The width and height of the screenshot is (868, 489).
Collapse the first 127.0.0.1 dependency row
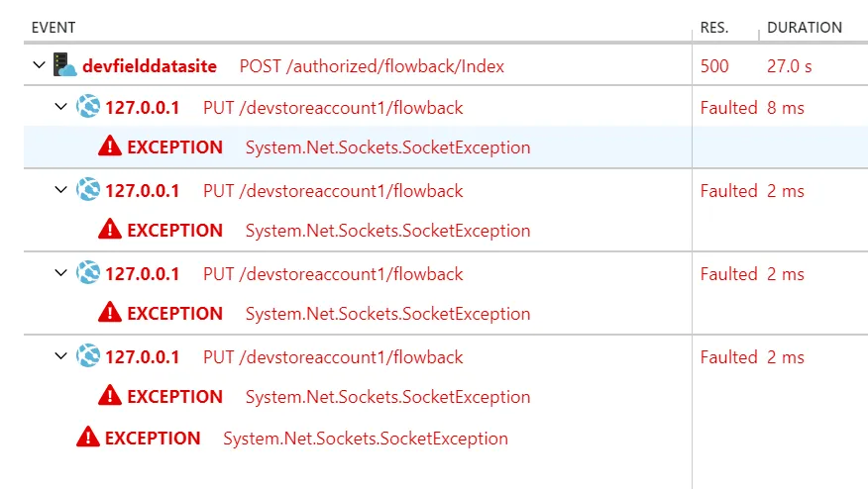tap(60, 107)
